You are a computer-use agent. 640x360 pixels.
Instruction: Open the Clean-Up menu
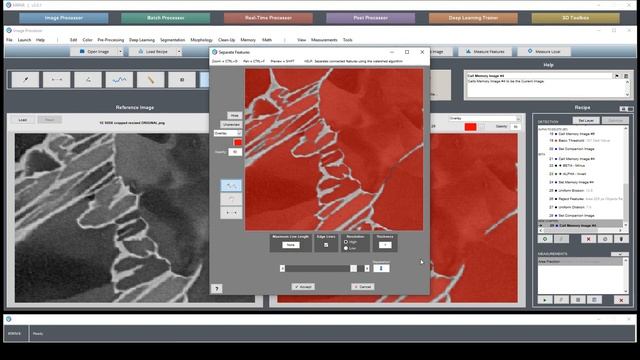tap(227, 40)
